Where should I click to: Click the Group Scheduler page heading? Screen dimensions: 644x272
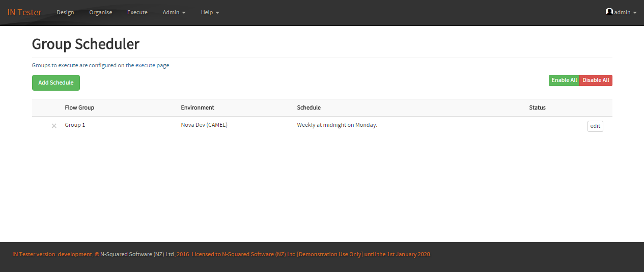pos(86,44)
